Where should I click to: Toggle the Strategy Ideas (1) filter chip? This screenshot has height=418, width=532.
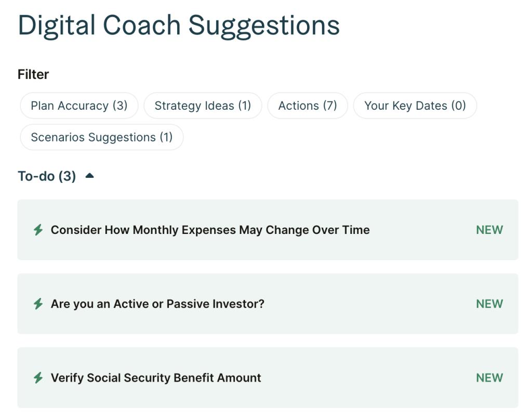[x=203, y=106]
